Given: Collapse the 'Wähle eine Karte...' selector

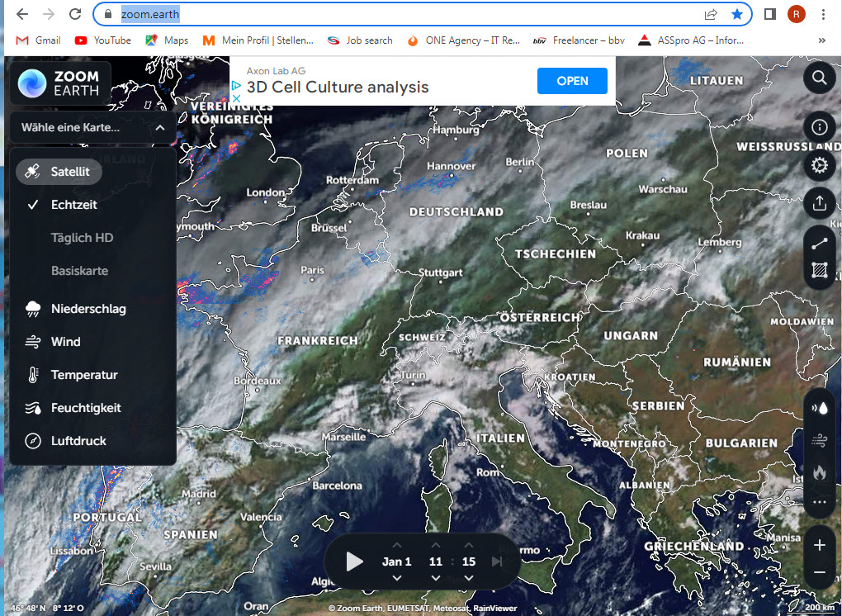Looking at the screenshot, I should click(93, 128).
